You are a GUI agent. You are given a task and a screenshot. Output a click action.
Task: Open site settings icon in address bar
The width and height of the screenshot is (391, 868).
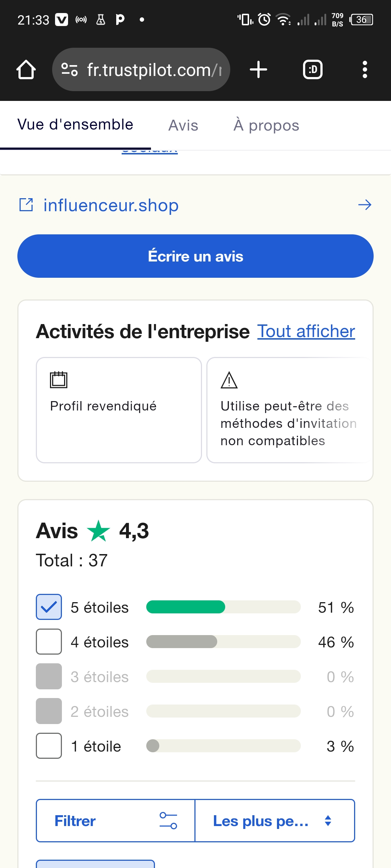[69, 69]
